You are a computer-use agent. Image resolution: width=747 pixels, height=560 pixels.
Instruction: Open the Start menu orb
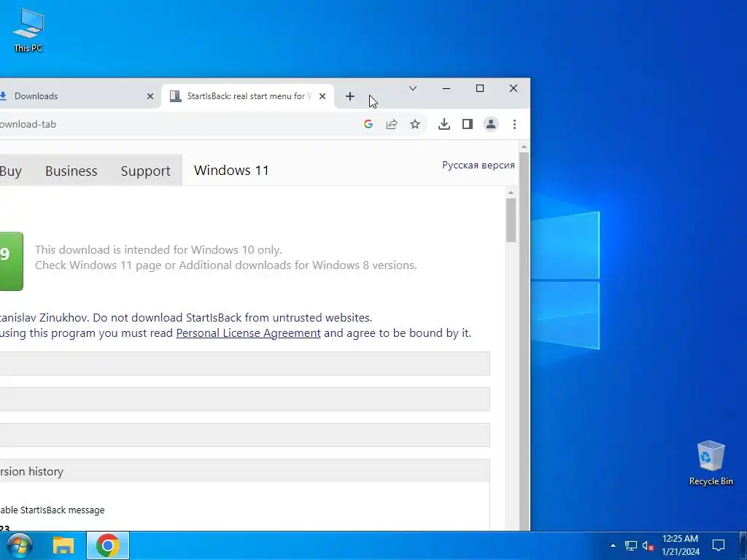point(19,545)
